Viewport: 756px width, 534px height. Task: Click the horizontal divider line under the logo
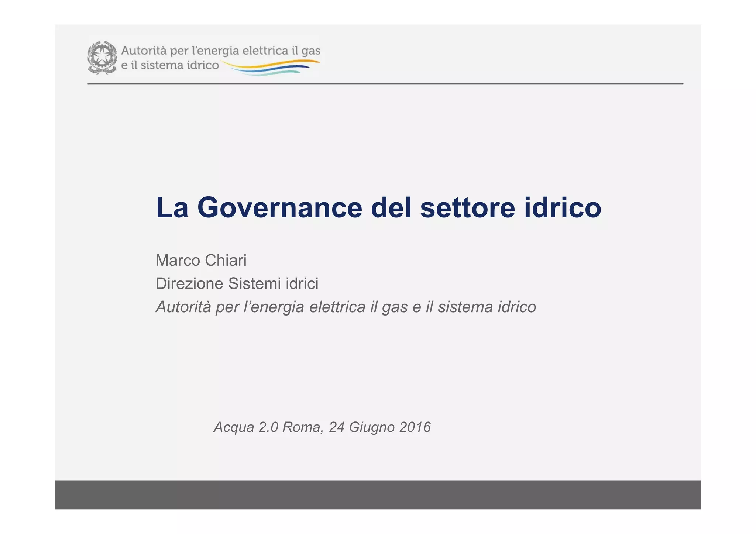pos(385,84)
